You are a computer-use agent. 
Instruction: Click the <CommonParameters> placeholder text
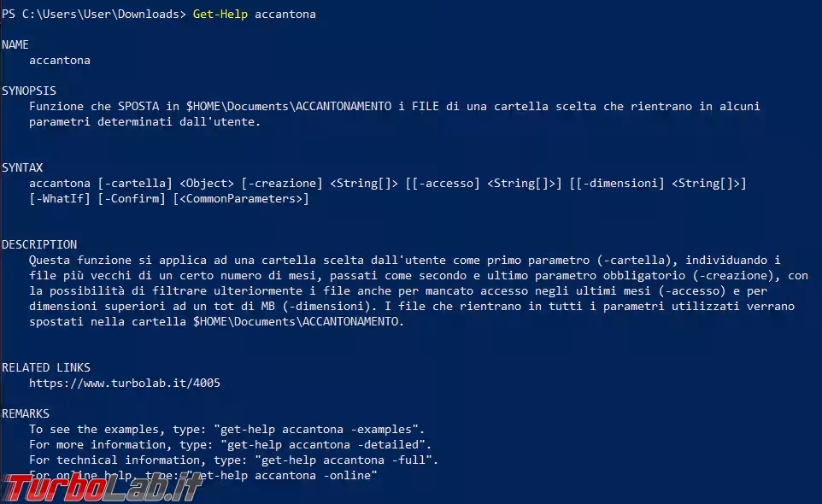(x=241, y=199)
